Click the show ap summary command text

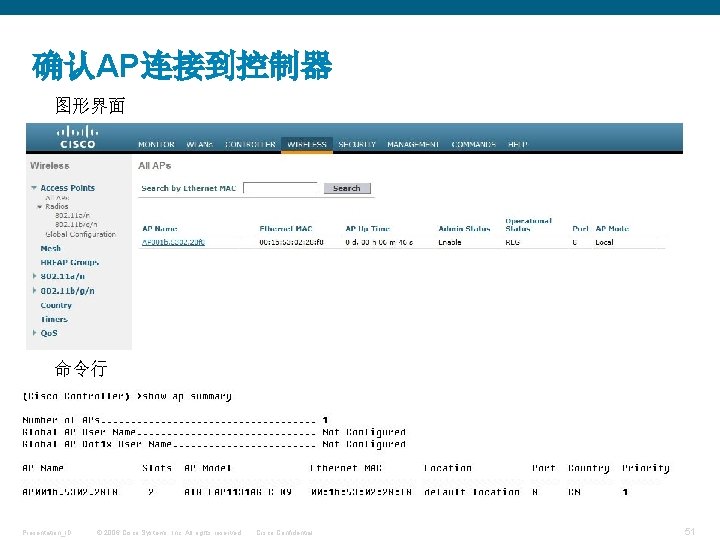tap(187, 396)
